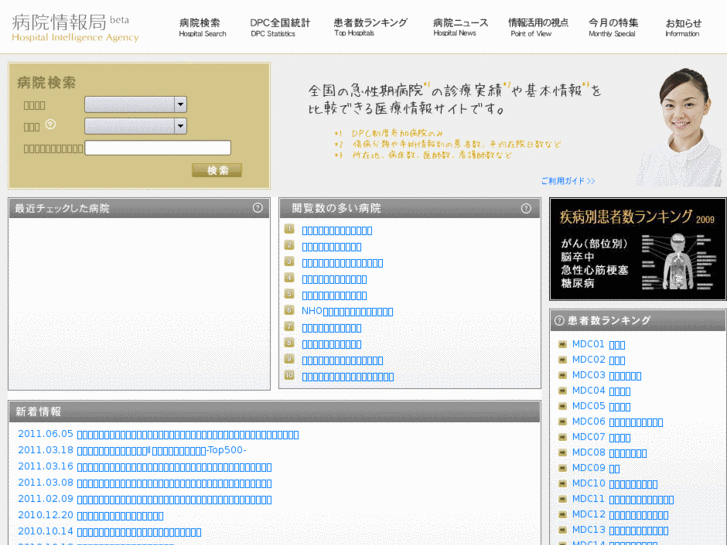Open the first dropdown in hospital search
The image size is (727, 545).
135,104
